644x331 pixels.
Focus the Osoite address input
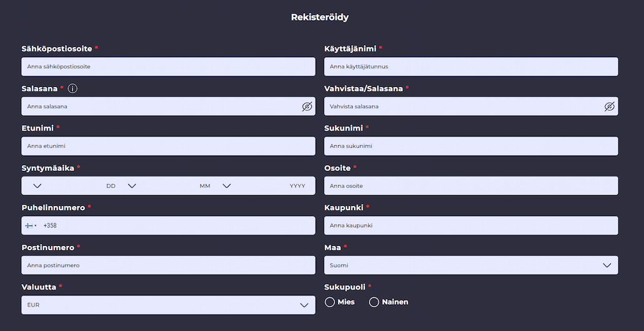471,186
